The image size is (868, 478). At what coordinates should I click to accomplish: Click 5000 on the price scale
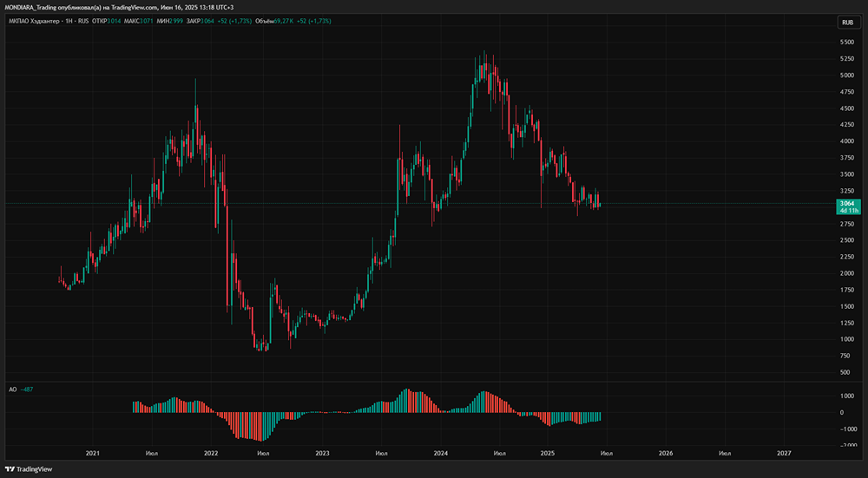(x=847, y=75)
